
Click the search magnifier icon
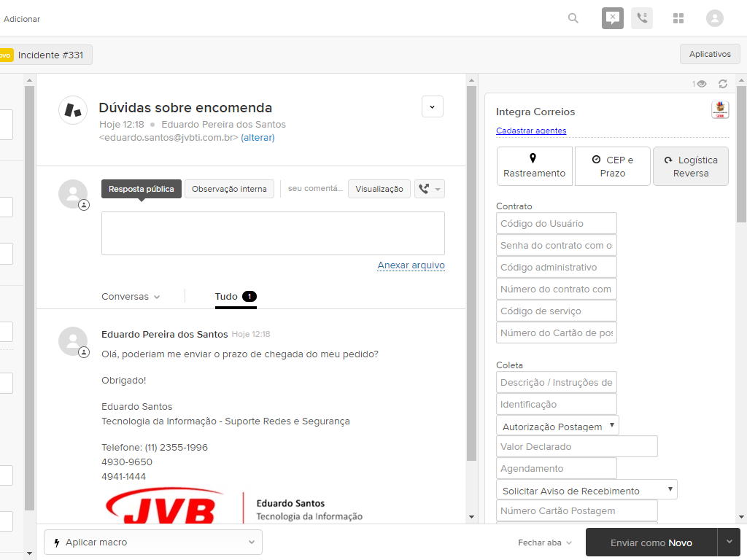(573, 18)
